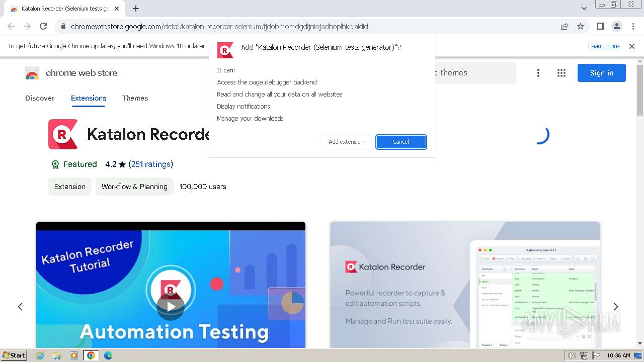Click the 100,000 users text
The width and height of the screenshot is (644, 362).
click(x=203, y=187)
